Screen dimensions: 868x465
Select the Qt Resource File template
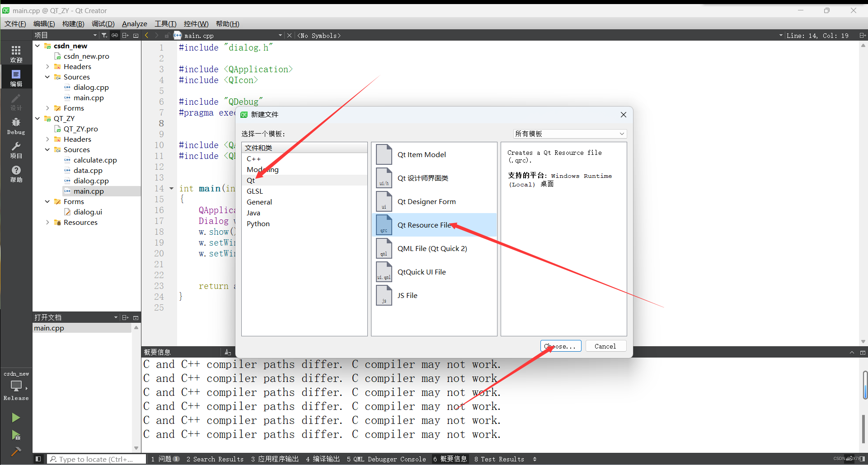coord(434,225)
